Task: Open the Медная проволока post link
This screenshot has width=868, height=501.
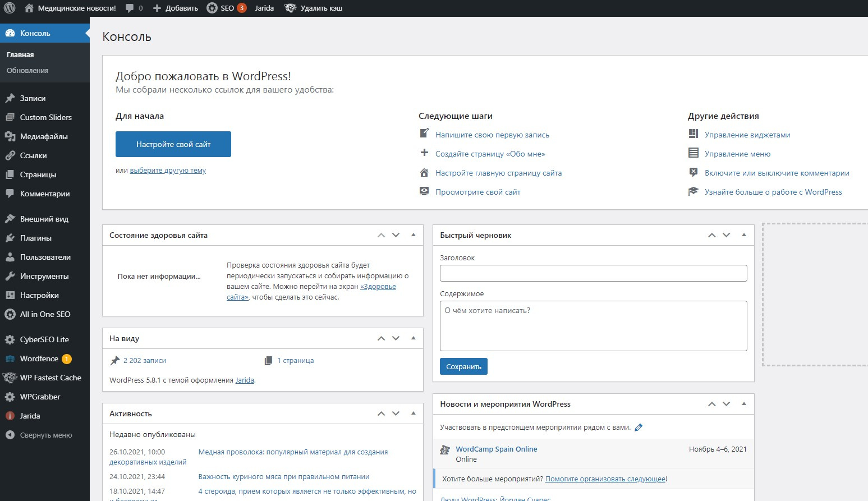Action: [293, 452]
